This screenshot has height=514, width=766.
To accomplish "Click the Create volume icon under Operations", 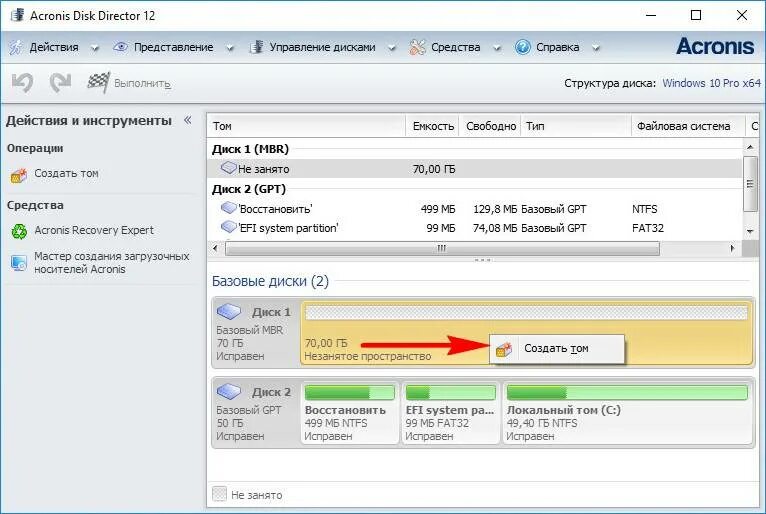I will (x=19, y=174).
